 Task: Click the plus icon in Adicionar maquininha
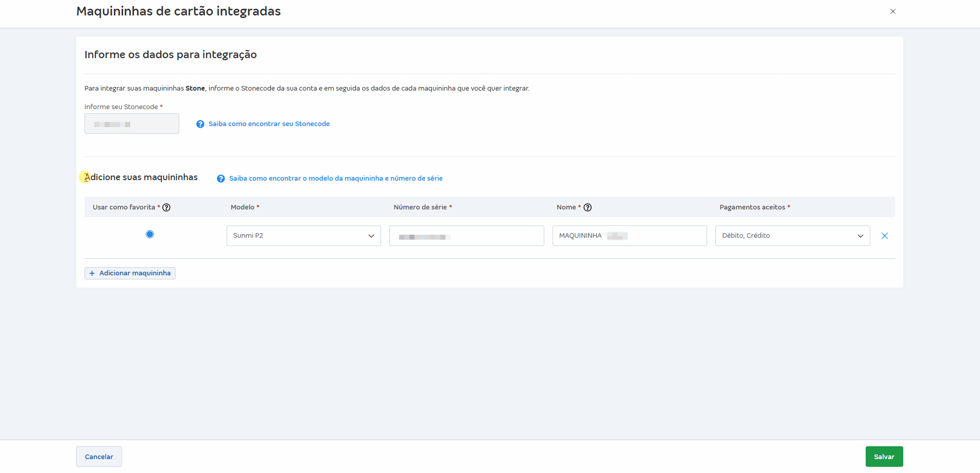tap(92, 273)
